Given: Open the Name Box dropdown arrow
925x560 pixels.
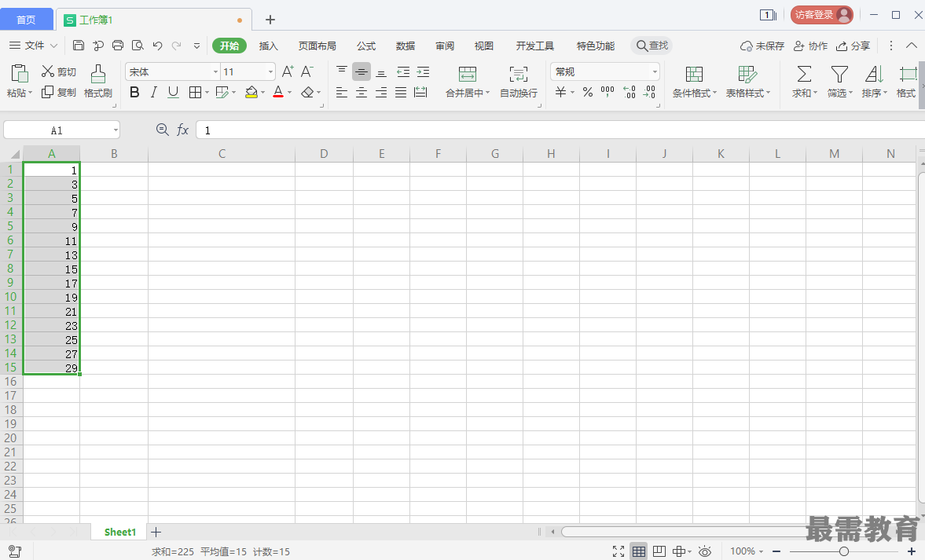Looking at the screenshot, I should [116, 130].
